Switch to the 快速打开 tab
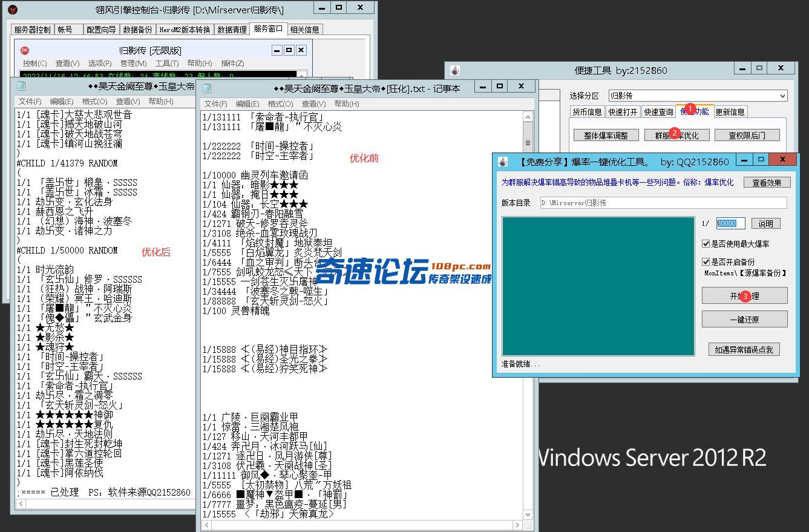The width and height of the screenshot is (809, 532). coord(623,112)
